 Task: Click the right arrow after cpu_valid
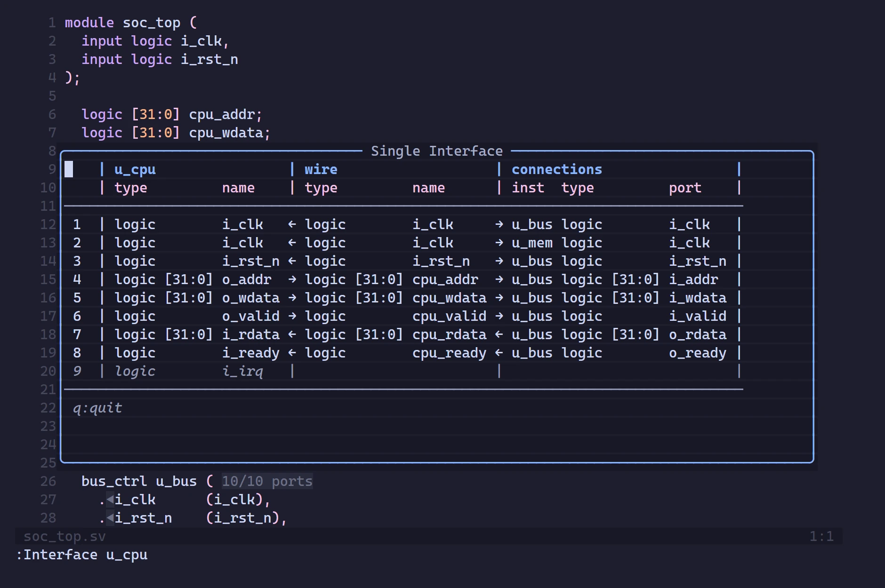(x=499, y=316)
